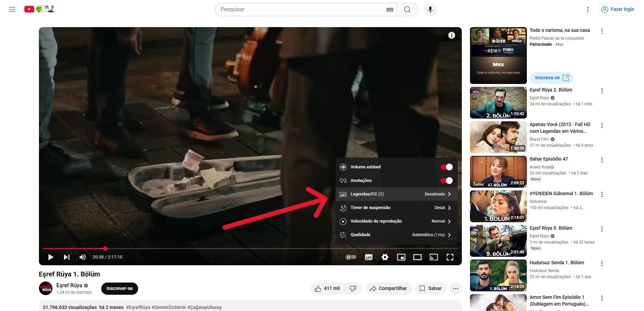Expand Velocidade da reprodução options
Screen dimensions: 644x311
click(x=396, y=221)
